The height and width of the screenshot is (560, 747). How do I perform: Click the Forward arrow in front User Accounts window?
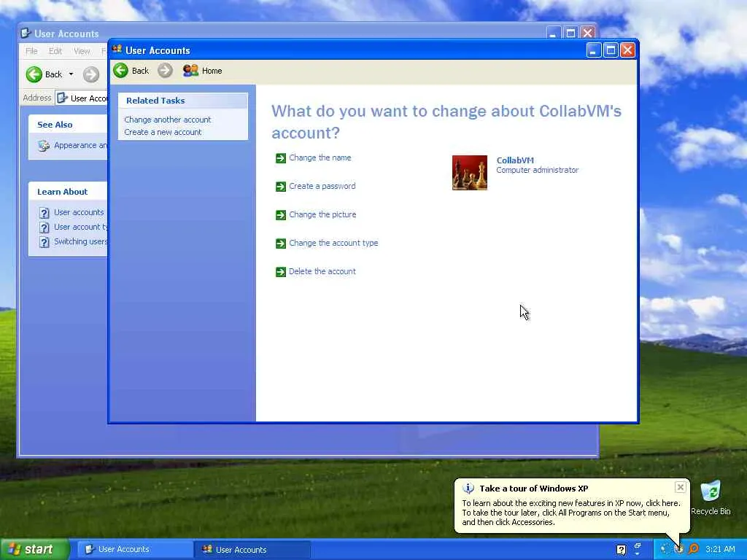166,71
